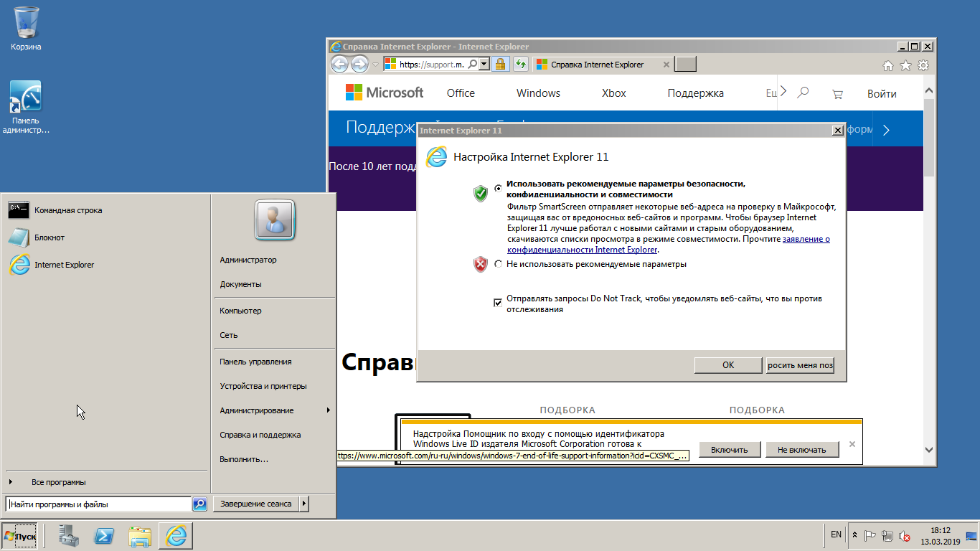Image resolution: width=980 pixels, height=551 pixels.
Task: Click OK in IE 11 setup dialog
Action: (728, 365)
